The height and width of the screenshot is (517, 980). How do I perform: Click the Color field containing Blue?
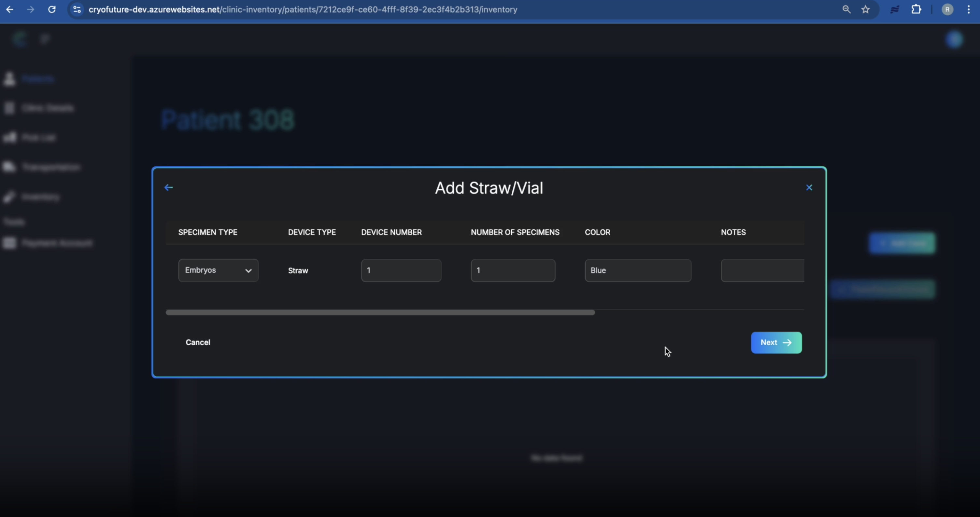(x=638, y=270)
